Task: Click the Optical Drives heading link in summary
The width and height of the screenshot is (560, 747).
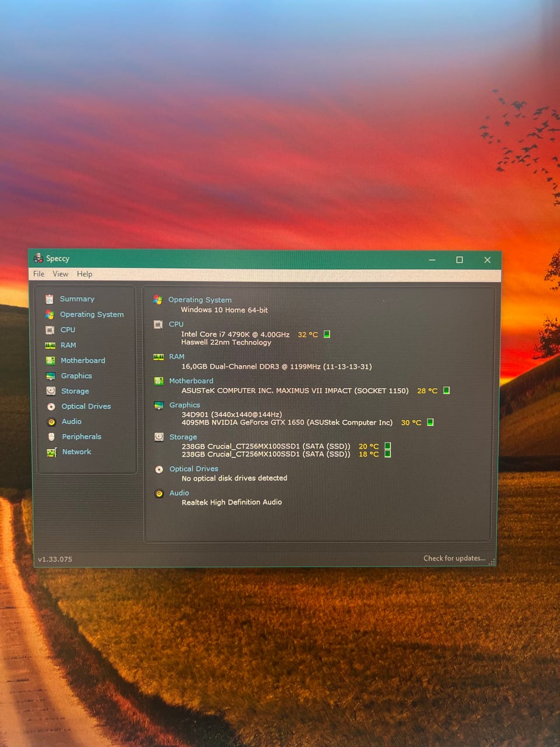Action: [x=194, y=469]
